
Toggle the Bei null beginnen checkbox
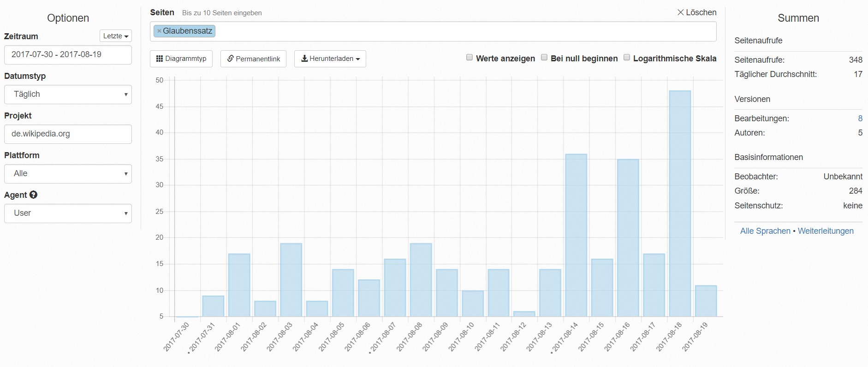pyautogui.click(x=544, y=58)
